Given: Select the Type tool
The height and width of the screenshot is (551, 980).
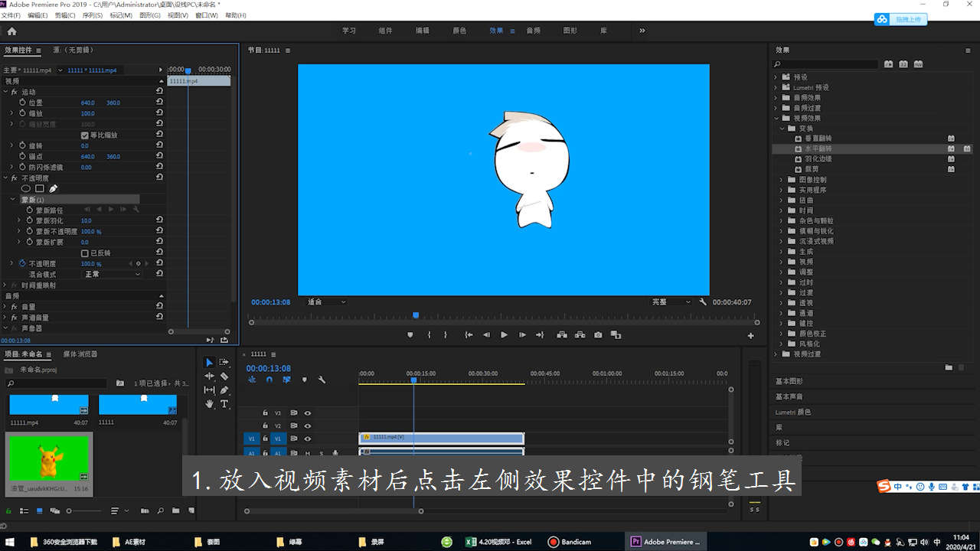Looking at the screenshot, I should tap(224, 403).
